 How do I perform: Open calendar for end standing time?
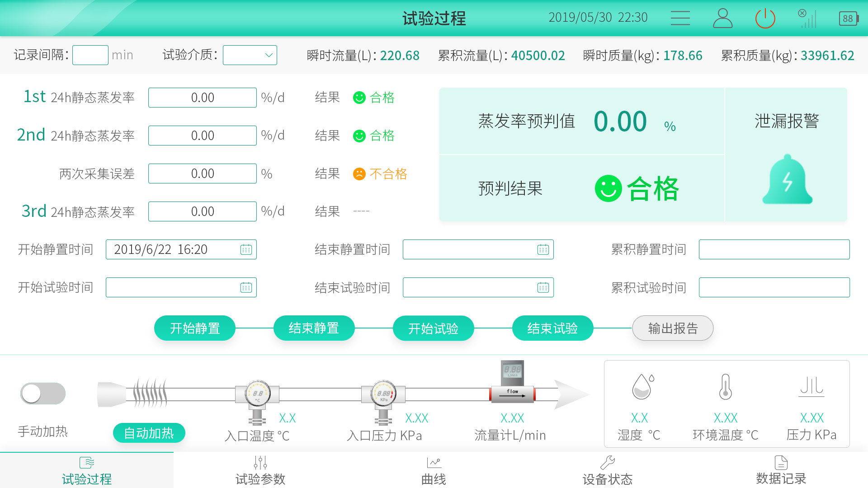coord(543,249)
